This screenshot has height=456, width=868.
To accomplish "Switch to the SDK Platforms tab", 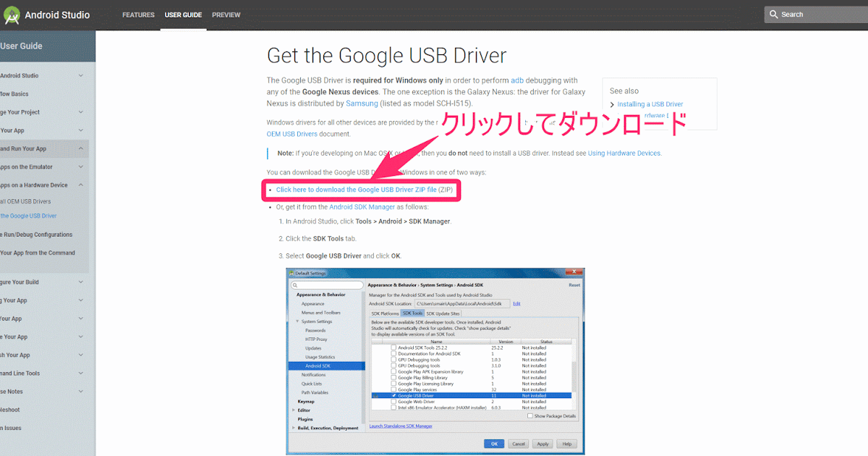I will pos(385,313).
